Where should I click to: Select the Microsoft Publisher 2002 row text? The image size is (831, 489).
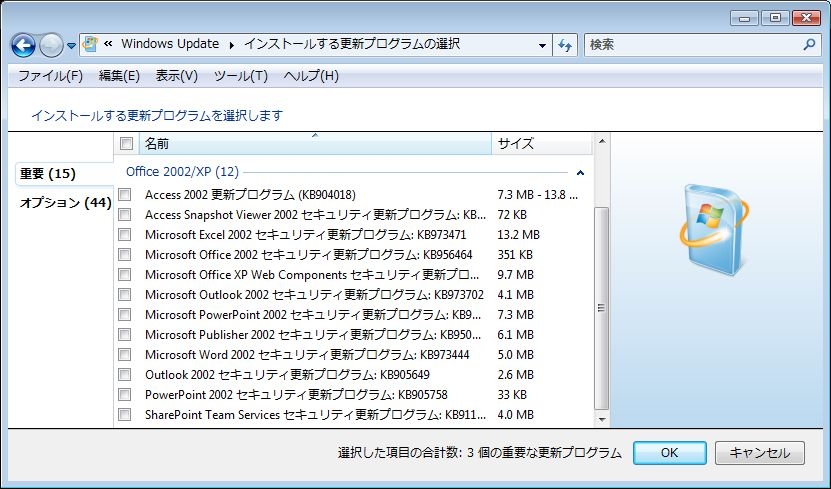coord(313,335)
